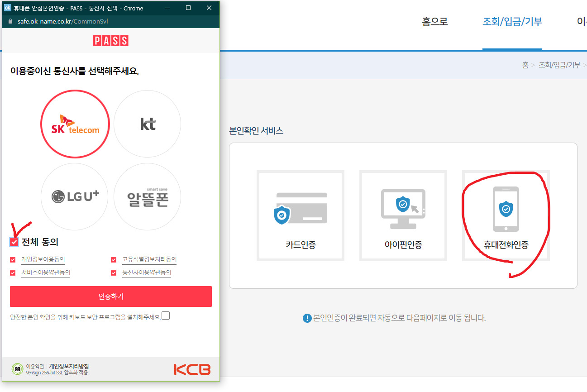Enable keyboard security program installation checkbox

tap(165, 316)
